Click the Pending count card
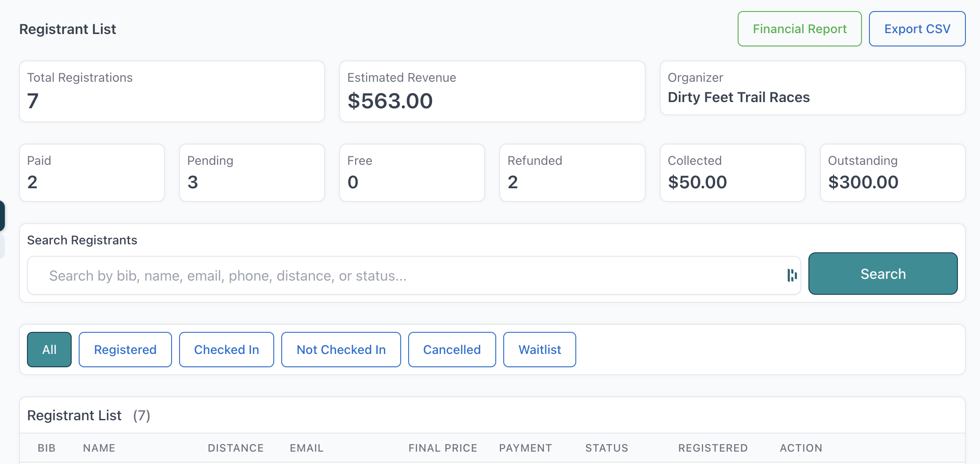This screenshot has width=980, height=464. point(252,173)
